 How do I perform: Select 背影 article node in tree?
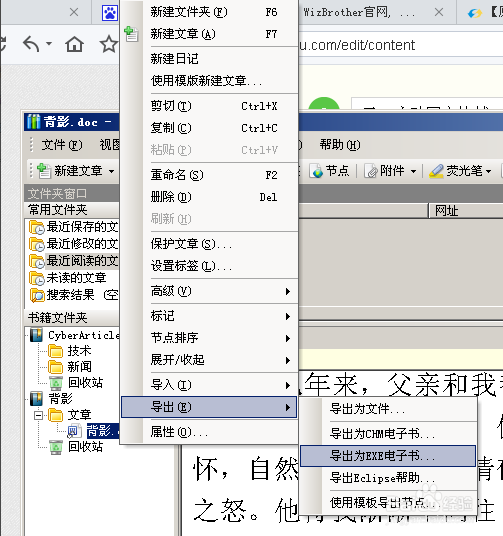pyautogui.click(x=93, y=431)
